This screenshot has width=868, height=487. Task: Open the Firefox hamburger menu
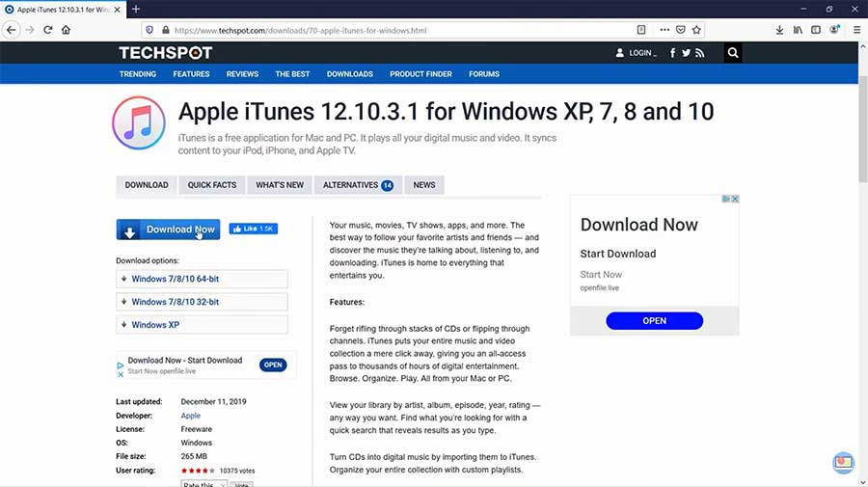tap(856, 30)
